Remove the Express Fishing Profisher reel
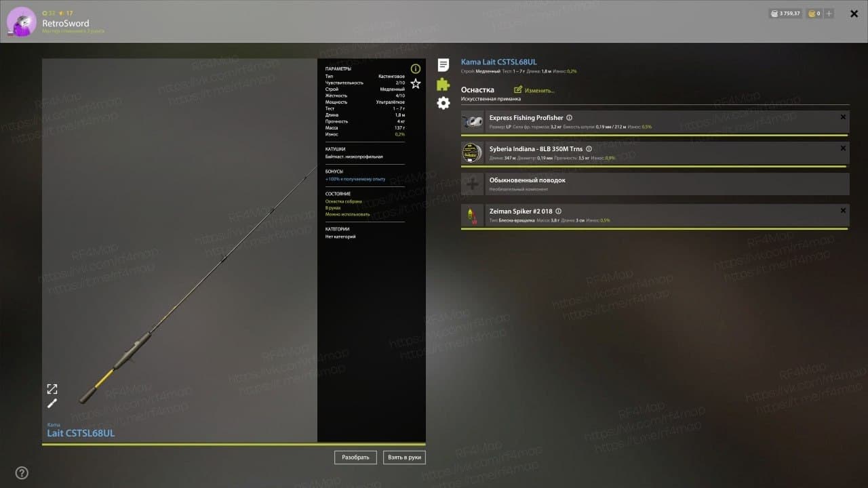 [x=843, y=117]
